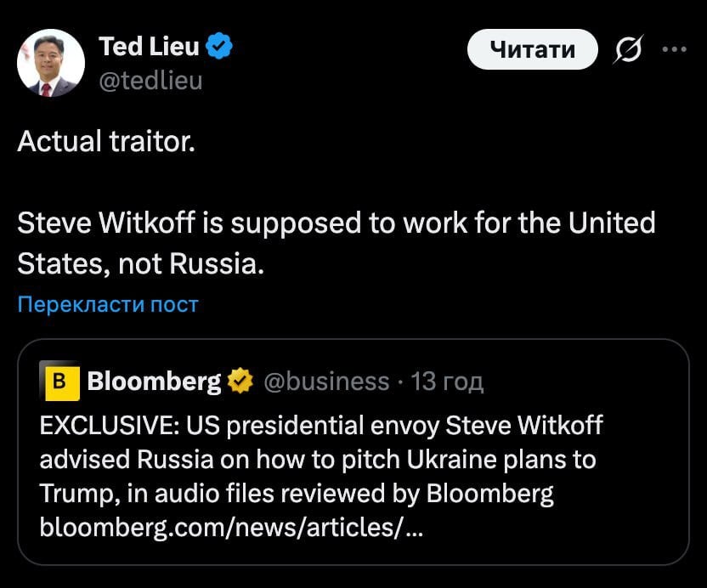
Task: Click Bloomberg's gold verified badge
Action: 241,382
